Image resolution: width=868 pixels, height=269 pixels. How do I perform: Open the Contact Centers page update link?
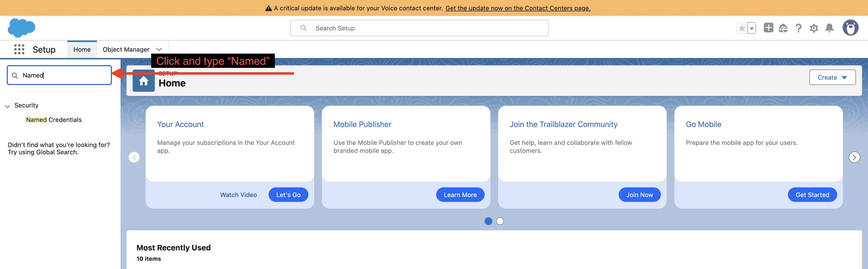[518, 8]
